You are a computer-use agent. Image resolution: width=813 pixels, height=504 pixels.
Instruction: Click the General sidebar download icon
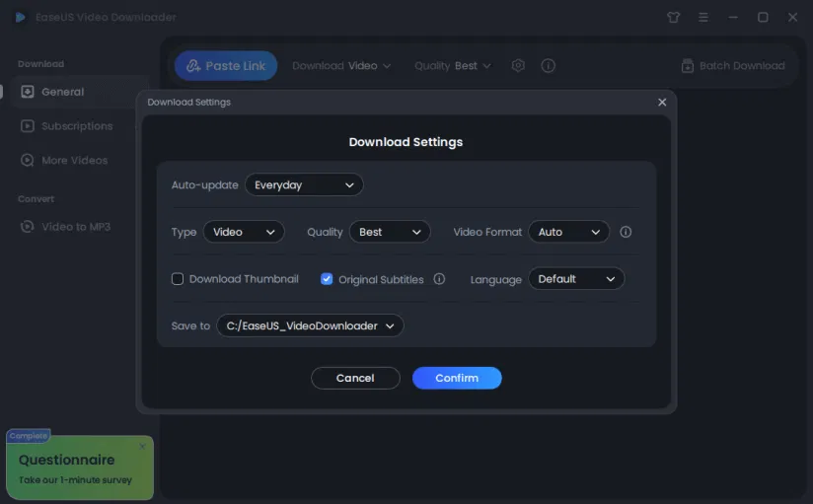coord(28,92)
